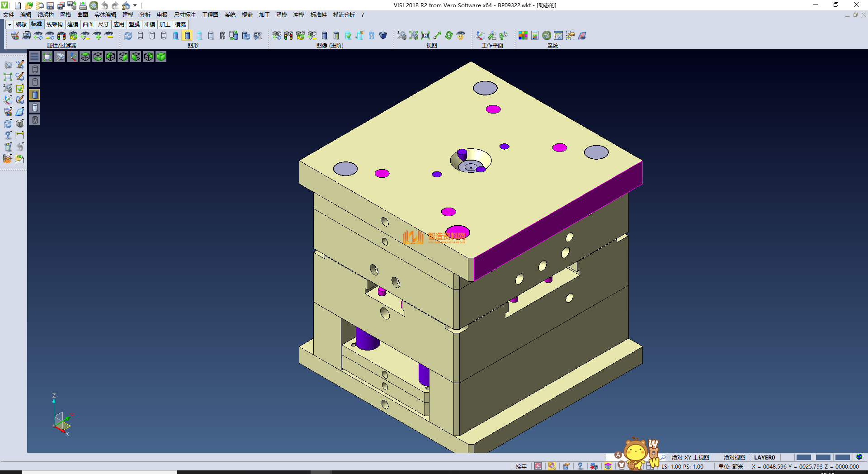Viewport: 868px width, 474px height.
Task: Click the 绝对视图 status bar button
Action: tap(734, 457)
